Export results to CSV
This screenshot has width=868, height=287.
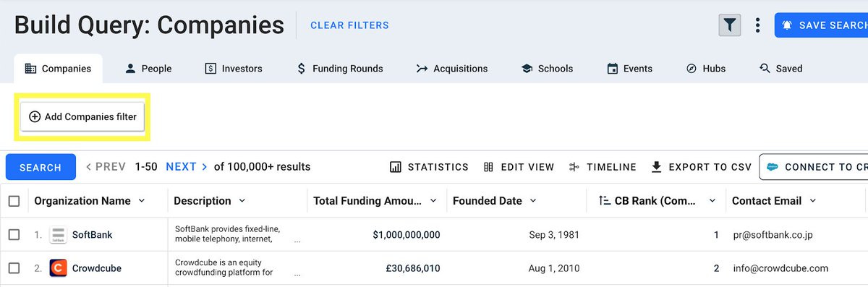click(702, 167)
